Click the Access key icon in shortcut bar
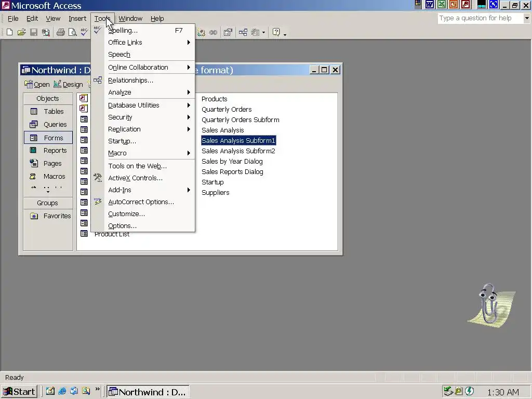532x399 pixels. 465,4
